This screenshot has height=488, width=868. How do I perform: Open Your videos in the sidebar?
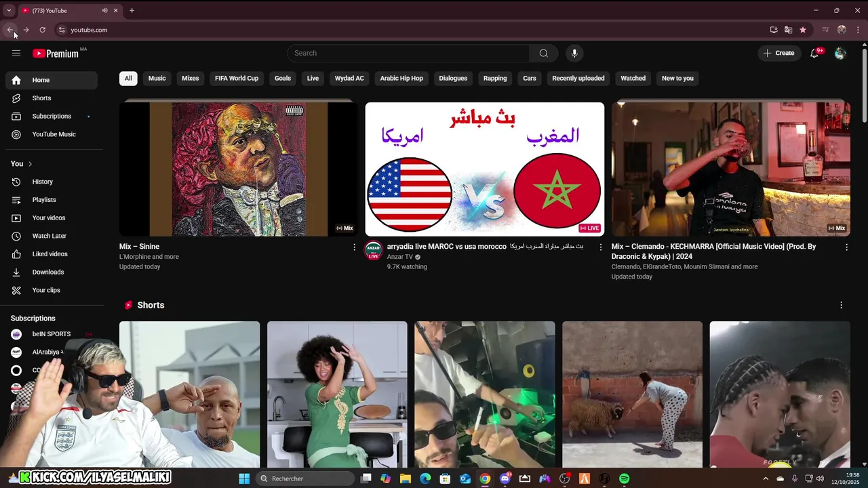(52, 218)
